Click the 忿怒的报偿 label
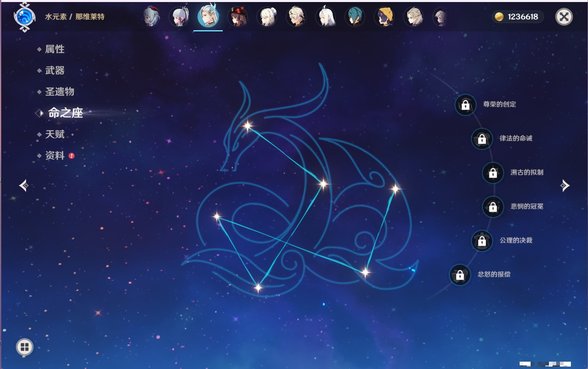 (494, 274)
